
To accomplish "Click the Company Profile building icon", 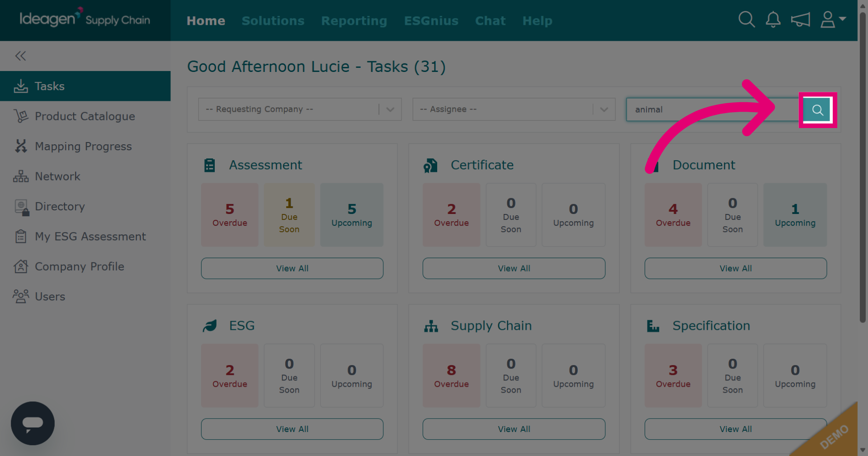I will (x=21, y=266).
